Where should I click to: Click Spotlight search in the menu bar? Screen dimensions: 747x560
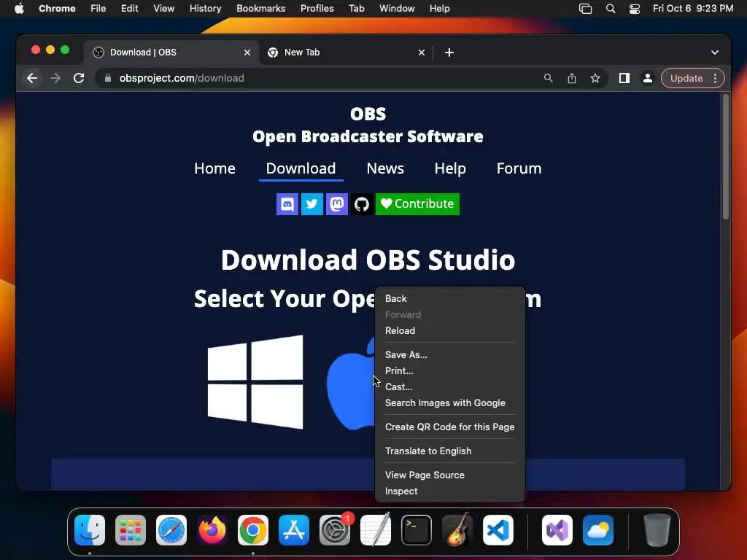pos(611,9)
